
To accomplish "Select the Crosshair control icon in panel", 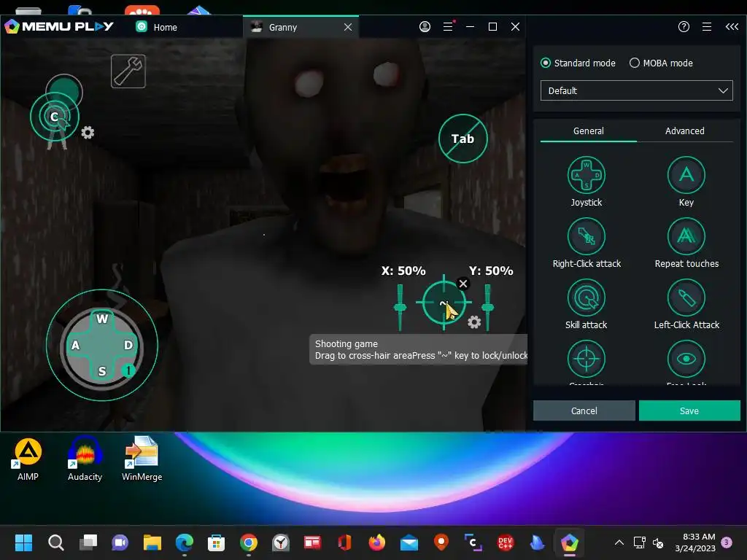I will point(586,359).
